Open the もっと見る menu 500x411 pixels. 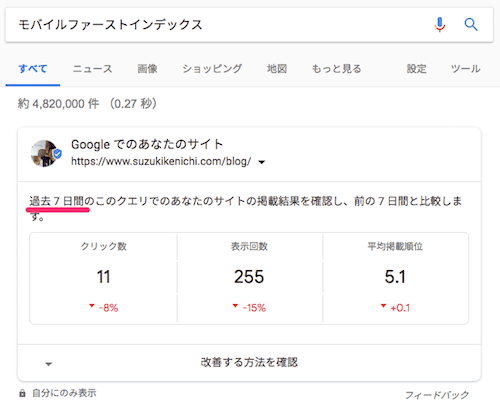pyautogui.click(x=336, y=69)
